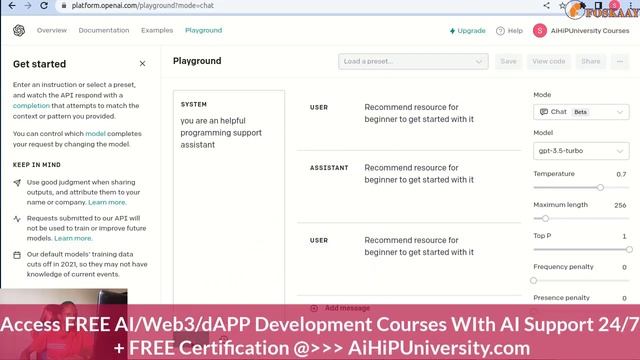The image size is (640, 360).
Task: Click the Temperature slider handle
Action: point(600,188)
